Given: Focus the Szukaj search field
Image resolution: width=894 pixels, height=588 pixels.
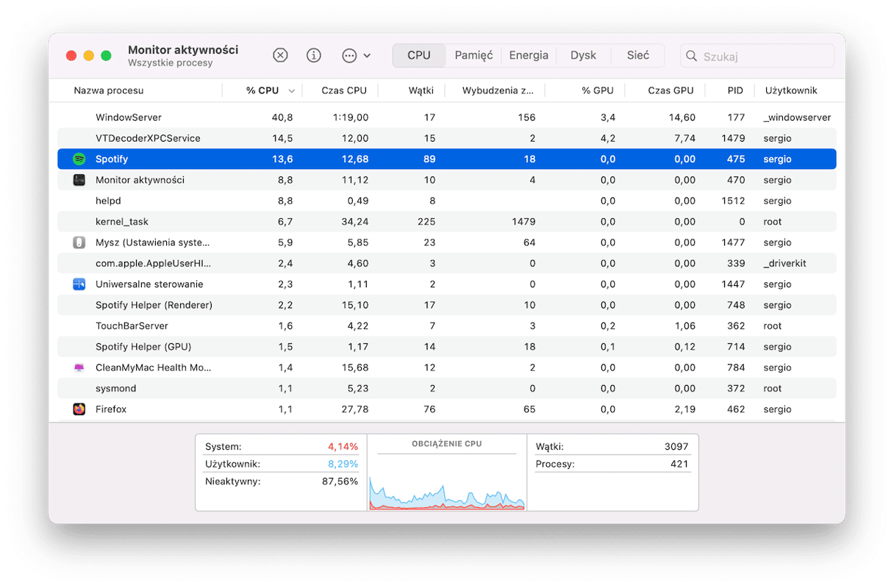Looking at the screenshot, I should click(757, 56).
